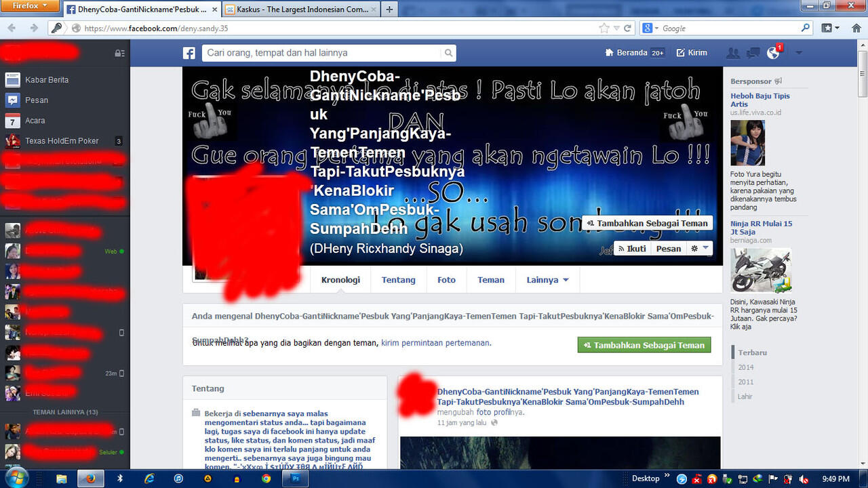Switch to the Kaskus browser tab

(x=301, y=9)
